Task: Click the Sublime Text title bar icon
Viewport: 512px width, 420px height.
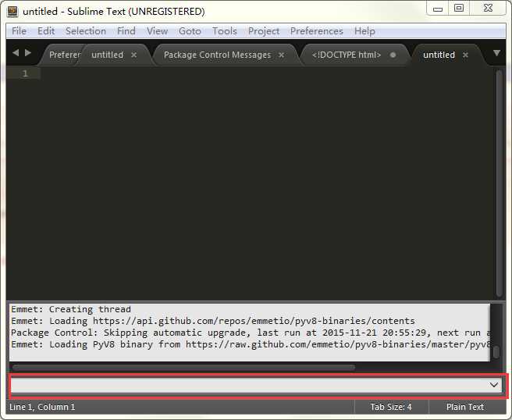Action: (x=12, y=12)
